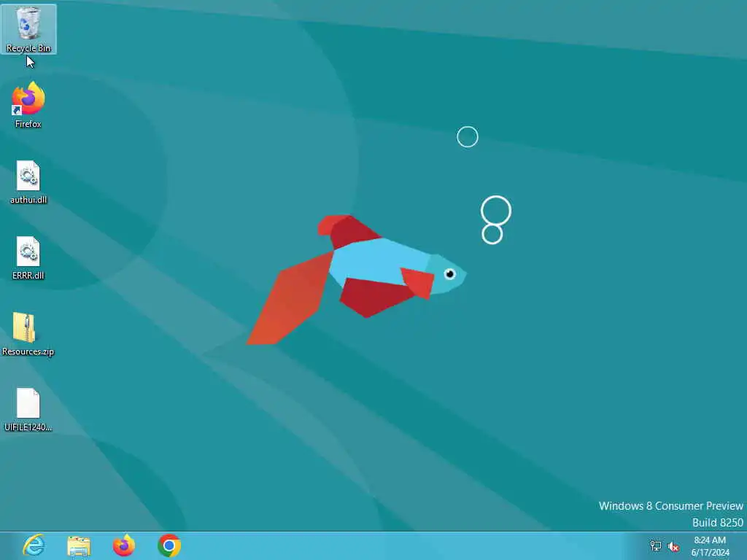Launch Google Chrome from the taskbar
747x560 pixels.
tap(169, 545)
